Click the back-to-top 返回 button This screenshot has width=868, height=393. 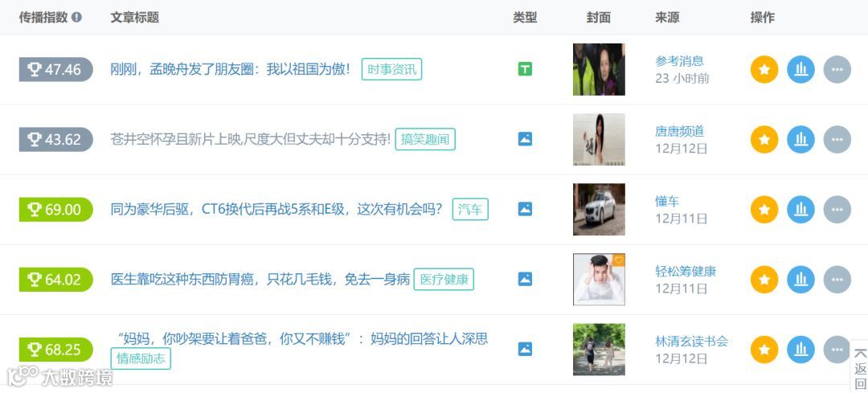[x=860, y=367]
